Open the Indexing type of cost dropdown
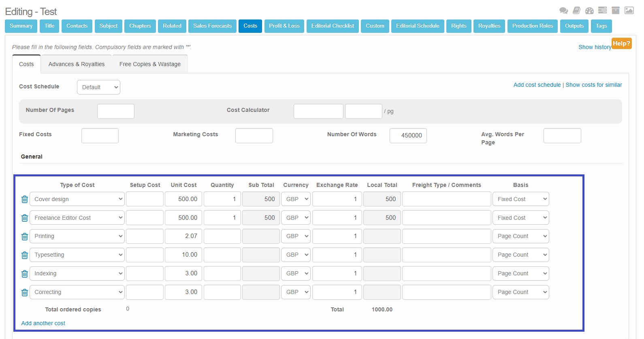The image size is (644, 339). point(77,274)
